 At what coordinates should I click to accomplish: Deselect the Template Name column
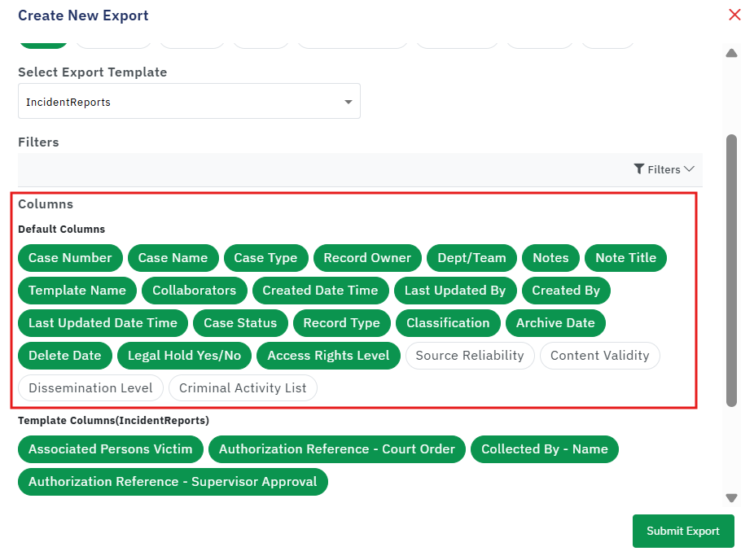pyautogui.click(x=77, y=291)
